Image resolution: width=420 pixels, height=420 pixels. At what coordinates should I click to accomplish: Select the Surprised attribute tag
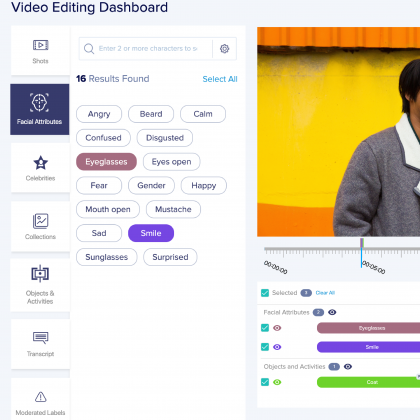pos(170,257)
